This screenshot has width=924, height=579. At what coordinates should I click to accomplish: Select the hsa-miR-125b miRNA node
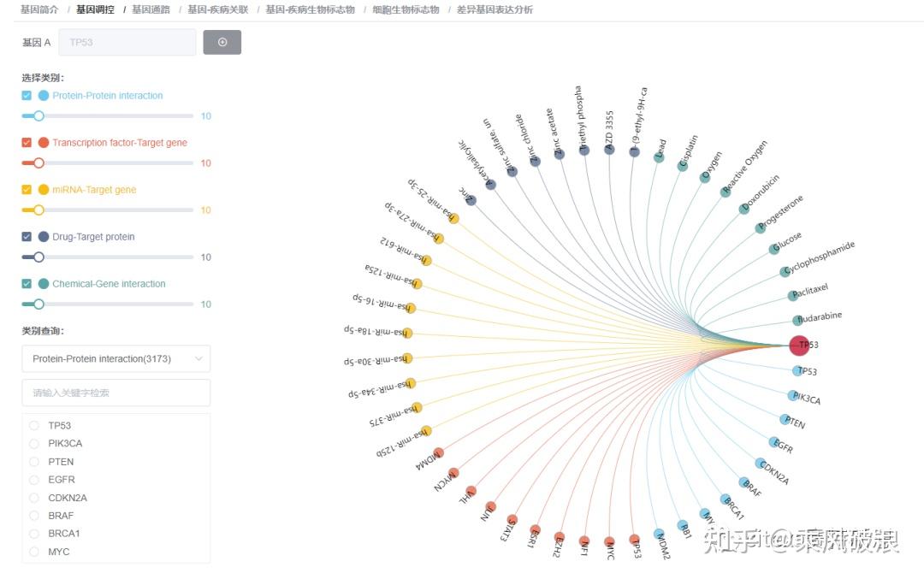point(426,431)
